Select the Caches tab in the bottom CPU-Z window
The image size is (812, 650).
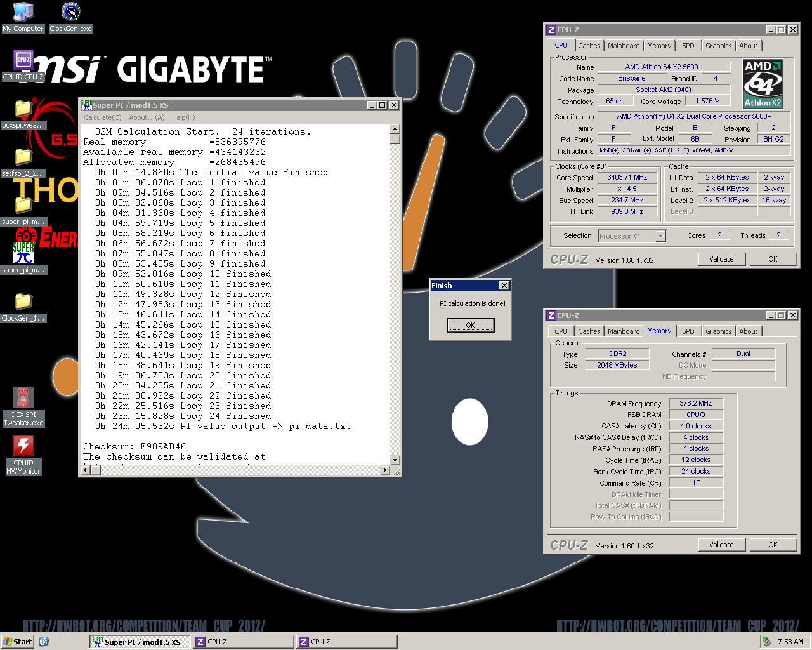(x=589, y=331)
